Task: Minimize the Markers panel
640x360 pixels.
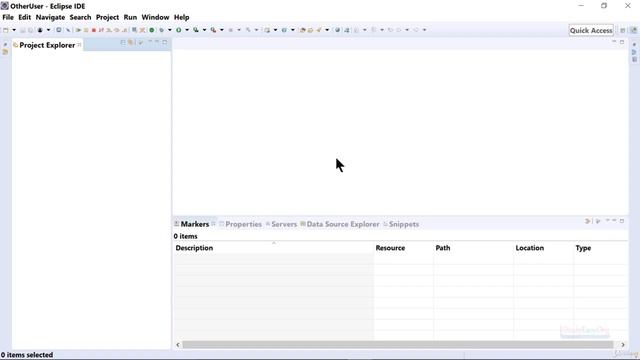Action: 614,221
